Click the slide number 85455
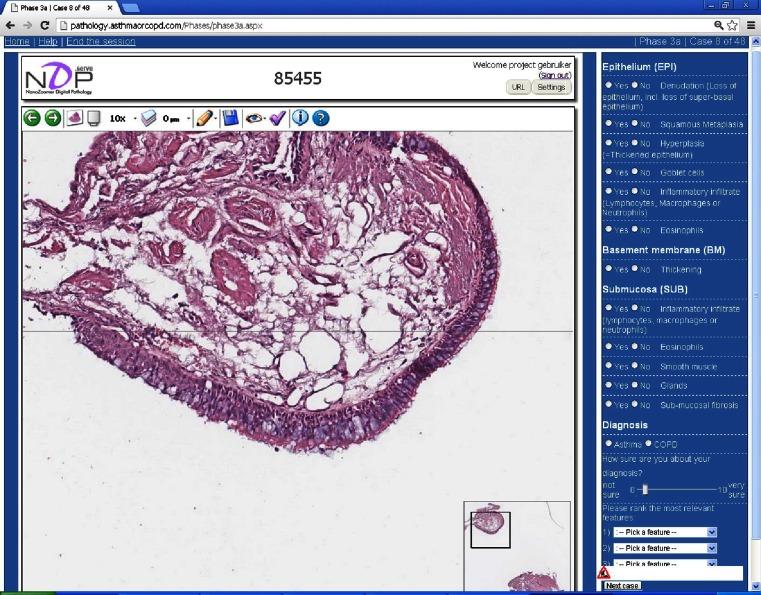761x595 pixels. click(x=298, y=78)
